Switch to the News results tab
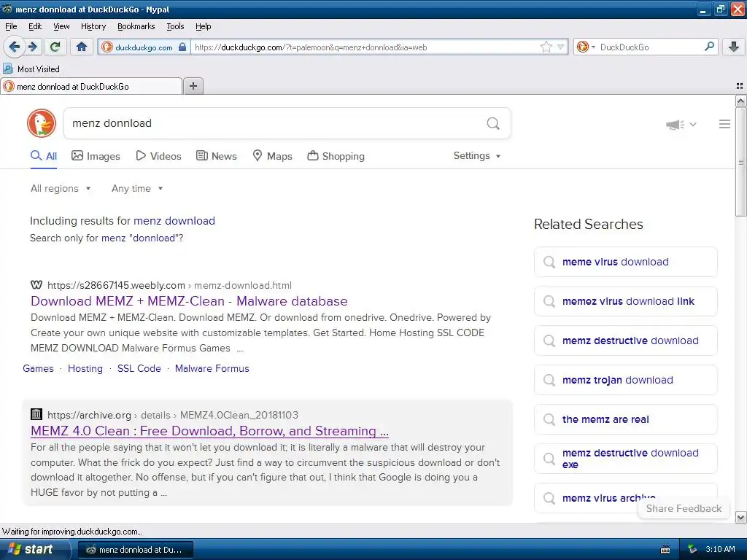The width and height of the screenshot is (747, 560). (x=216, y=156)
